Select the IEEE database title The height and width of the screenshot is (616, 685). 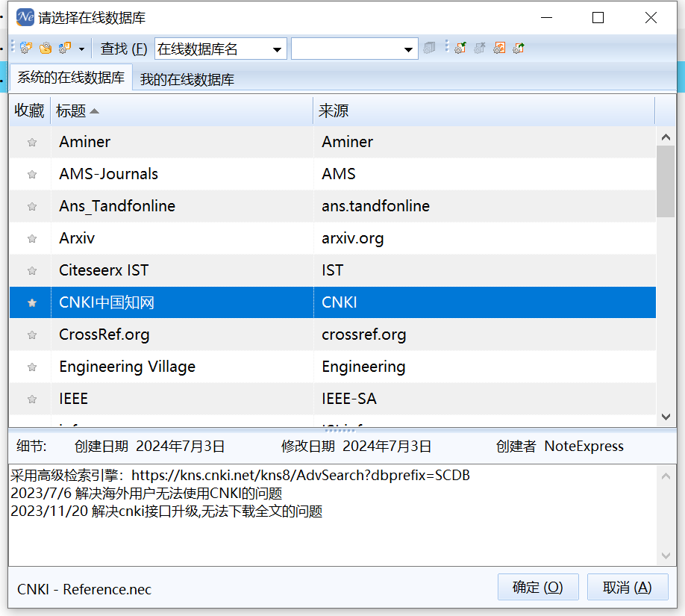[73, 399]
